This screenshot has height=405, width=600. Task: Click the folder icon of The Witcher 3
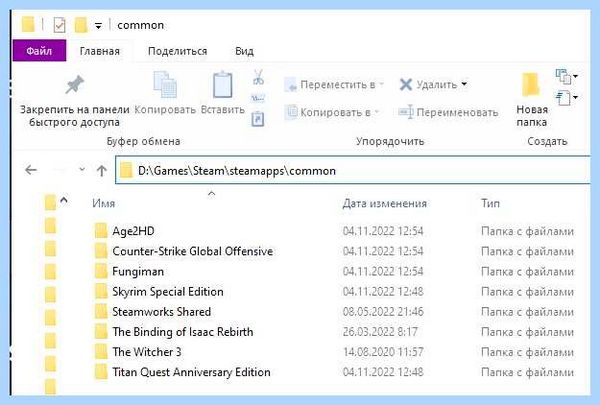tap(101, 352)
